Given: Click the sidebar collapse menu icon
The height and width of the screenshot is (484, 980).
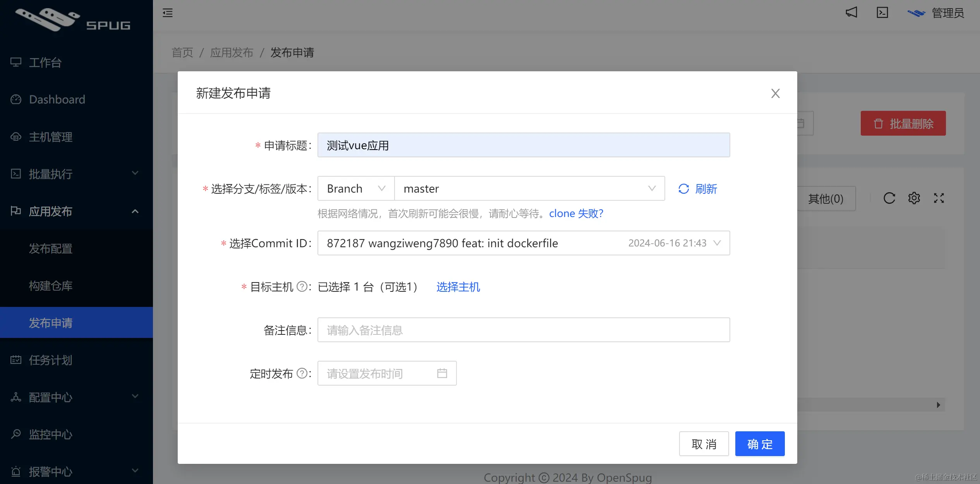Looking at the screenshot, I should point(168,13).
